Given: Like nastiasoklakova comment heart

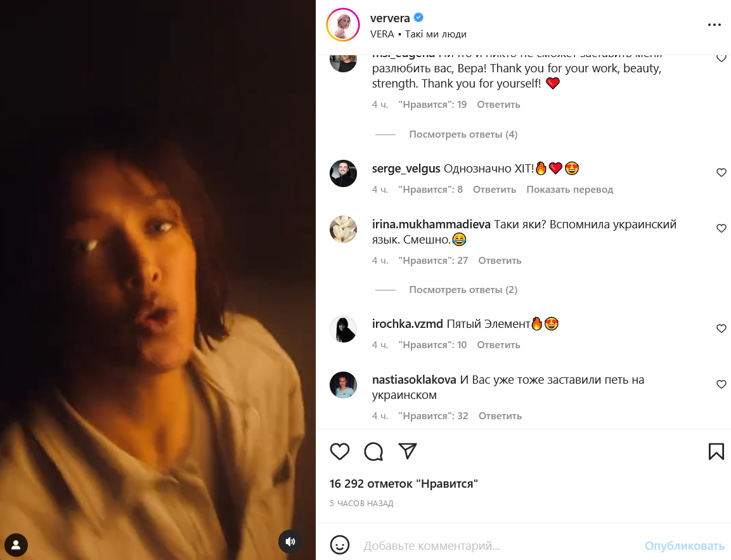Looking at the screenshot, I should tap(721, 384).
